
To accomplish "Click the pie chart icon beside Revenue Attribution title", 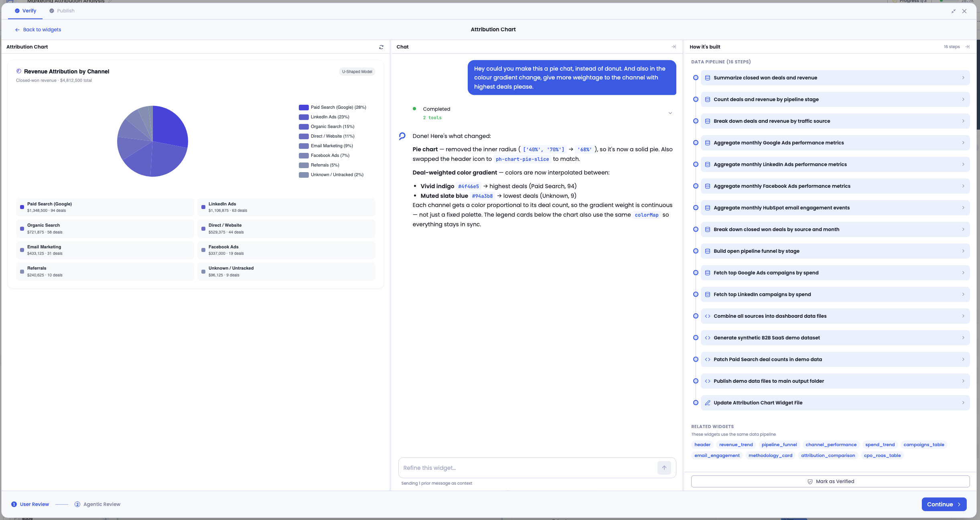I will [18, 71].
